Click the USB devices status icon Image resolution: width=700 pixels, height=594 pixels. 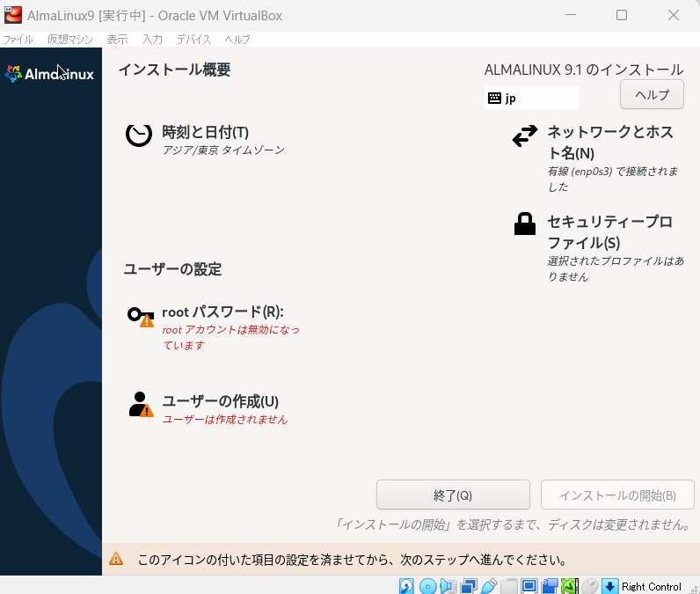[x=489, y=586]
